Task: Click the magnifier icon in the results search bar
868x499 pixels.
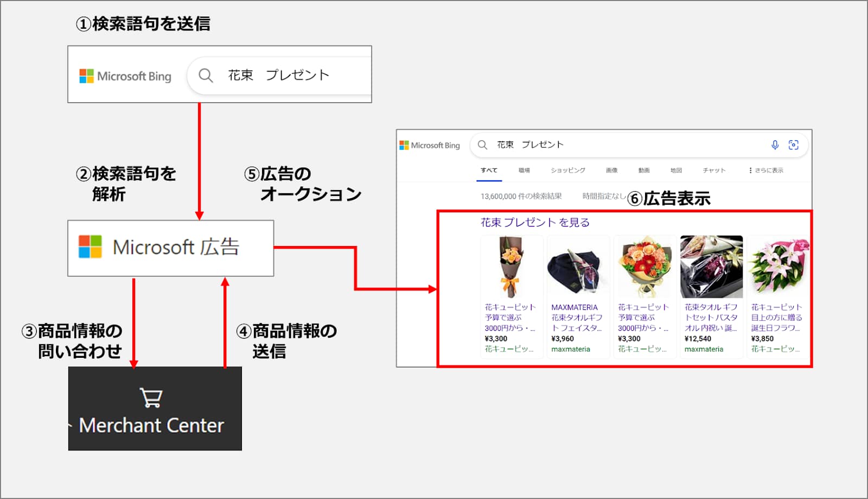Action: pos(482,145)
